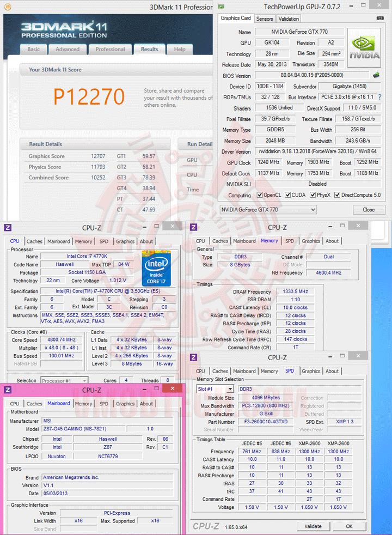Viewport: 392px width, 535px height.
Task: Click the Part Number F3-2600C10-4GTXD
Action: pyautogui.click(x=266, y=422)
